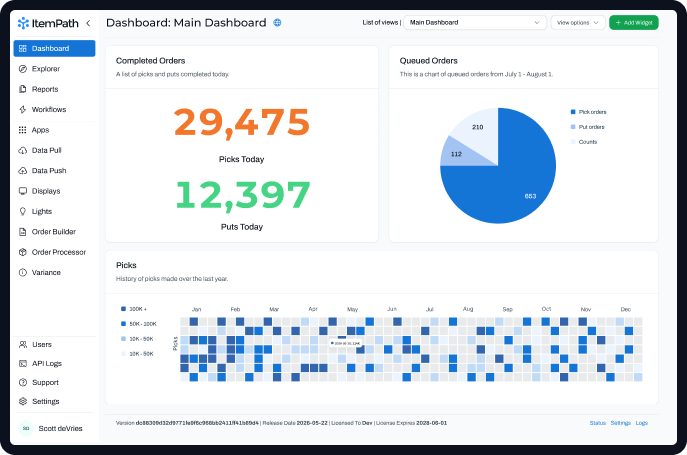Viewport: 687px width, 455px height.
Task: Open the Settings footer link
Action: coord(620,423)
